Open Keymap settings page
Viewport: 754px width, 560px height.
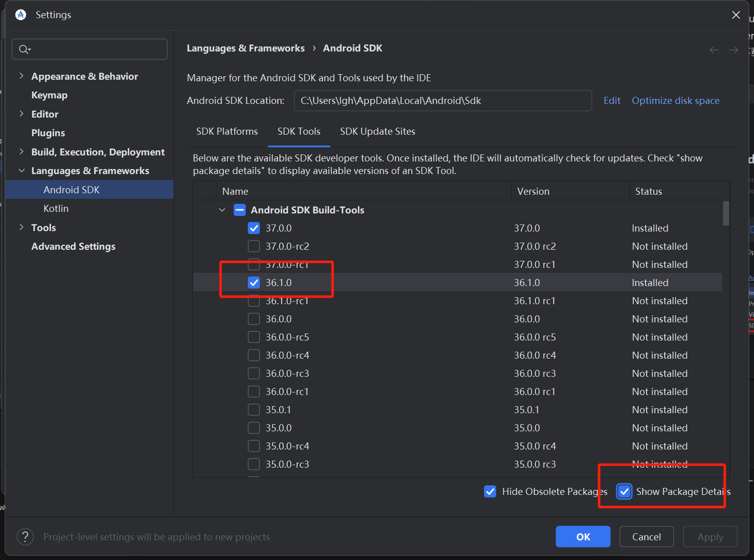49,95
